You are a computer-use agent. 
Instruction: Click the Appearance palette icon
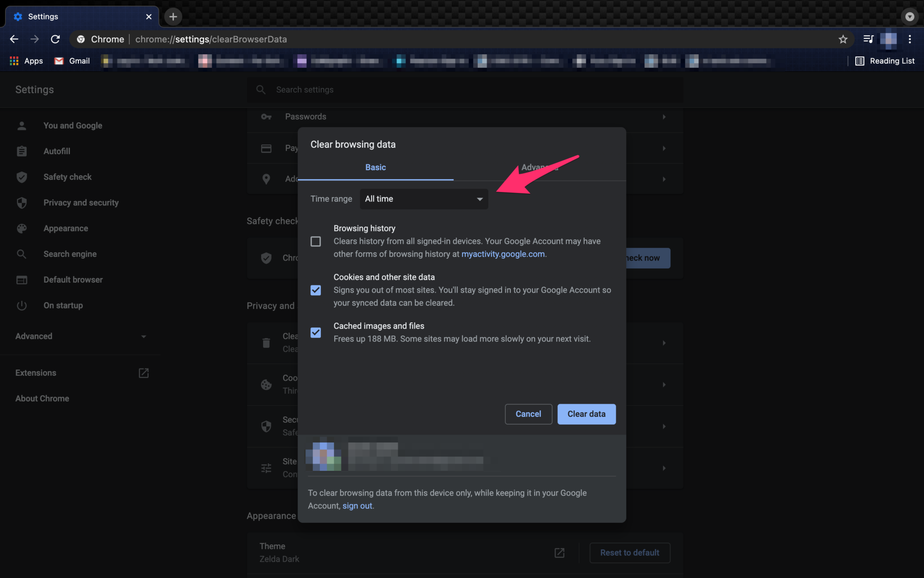pos(22,228)
